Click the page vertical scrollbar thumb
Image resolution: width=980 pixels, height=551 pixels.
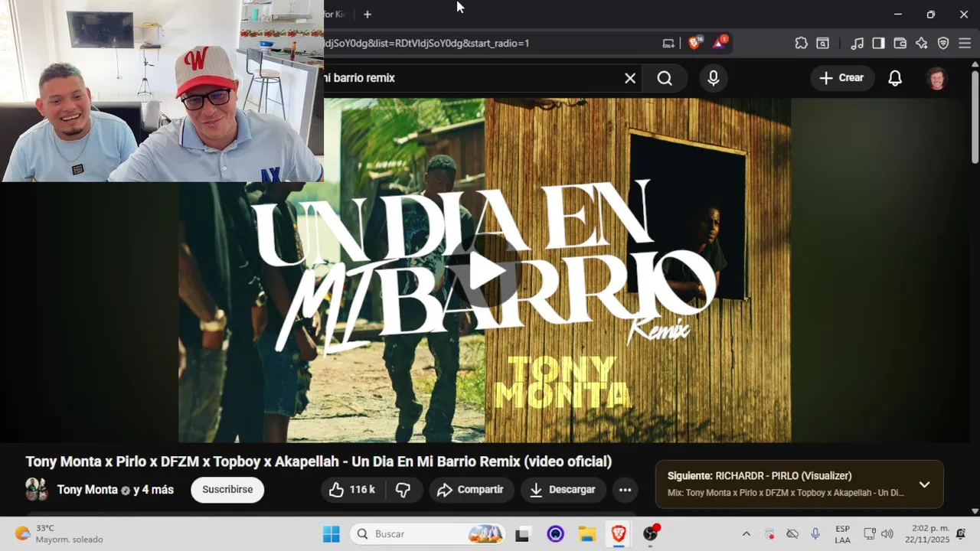975,116
